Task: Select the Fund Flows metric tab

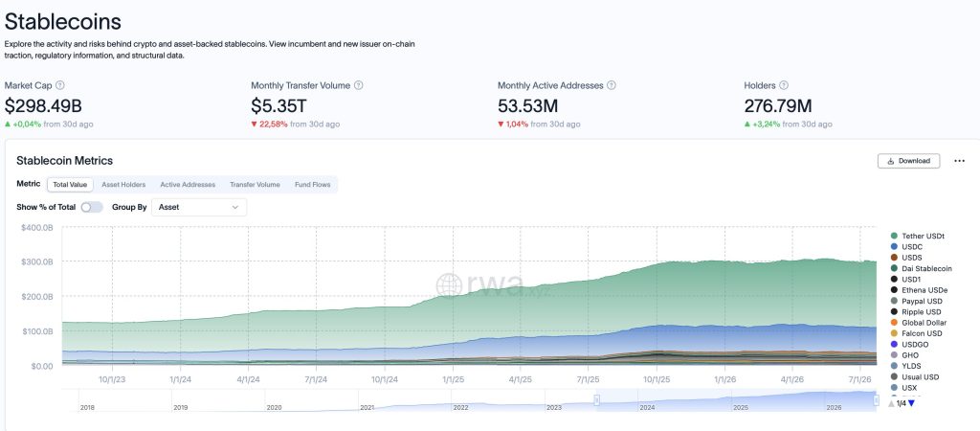Action: [x=313, y=185]
